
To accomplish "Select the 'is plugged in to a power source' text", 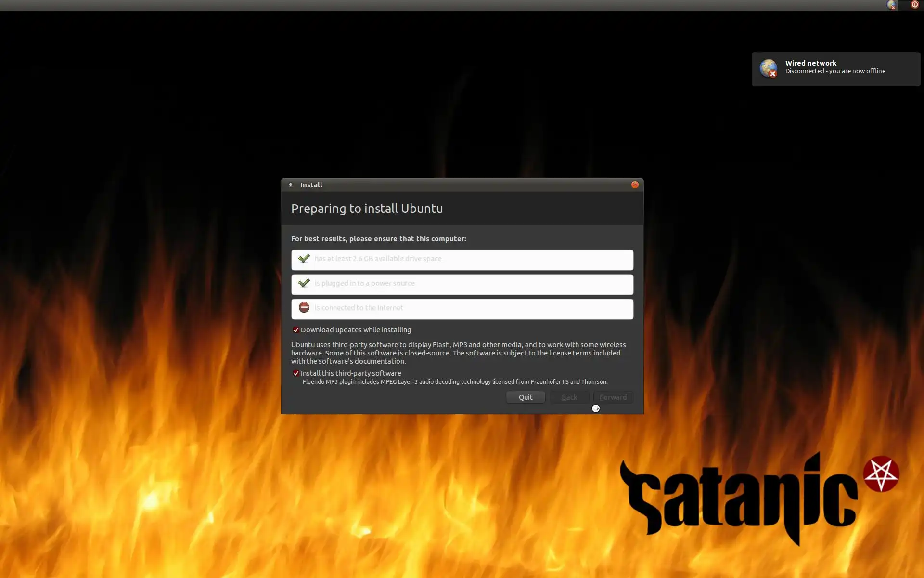I will [365, 283].
